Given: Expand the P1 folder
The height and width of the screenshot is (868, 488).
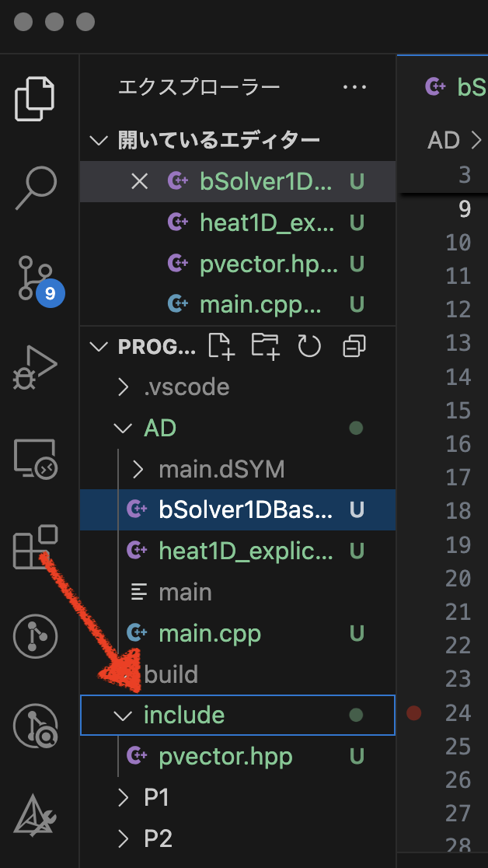Looking at the screenshot, I should 156,797.
